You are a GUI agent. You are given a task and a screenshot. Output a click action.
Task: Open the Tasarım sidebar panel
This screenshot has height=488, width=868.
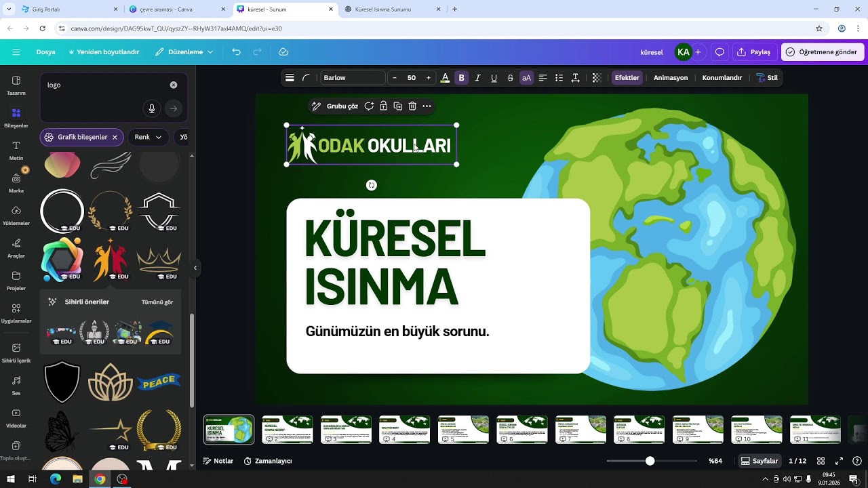point(16,85)
